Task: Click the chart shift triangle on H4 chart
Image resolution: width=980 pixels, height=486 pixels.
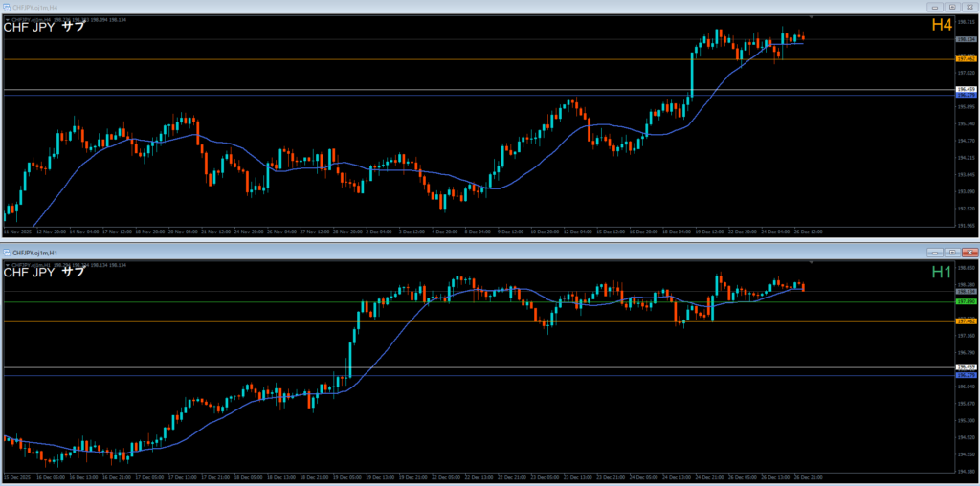Action: (x=811, y=17)
